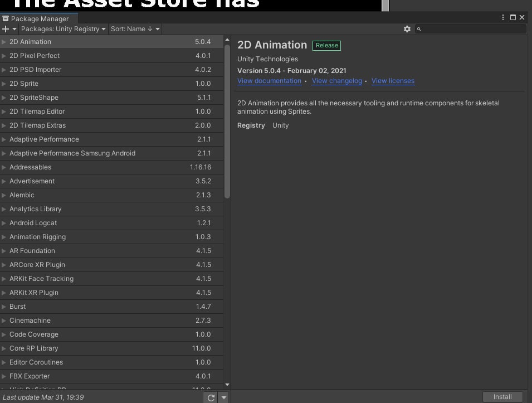This screenshot has height=403, width=532.
Task: Expand the 2D PSD Importer arrow
Action: tap(4, 70)
